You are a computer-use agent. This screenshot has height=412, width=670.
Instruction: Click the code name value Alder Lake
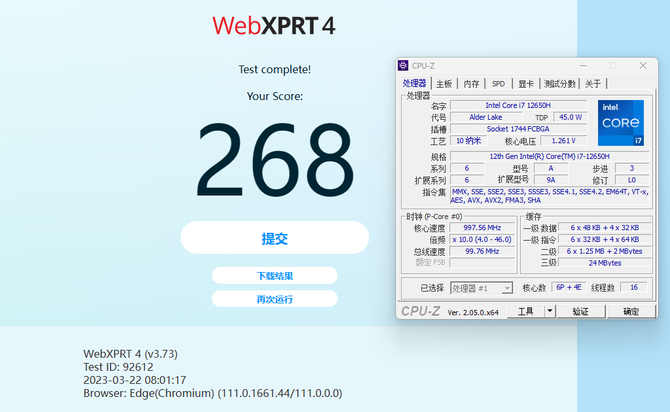[x=486, y=117]
